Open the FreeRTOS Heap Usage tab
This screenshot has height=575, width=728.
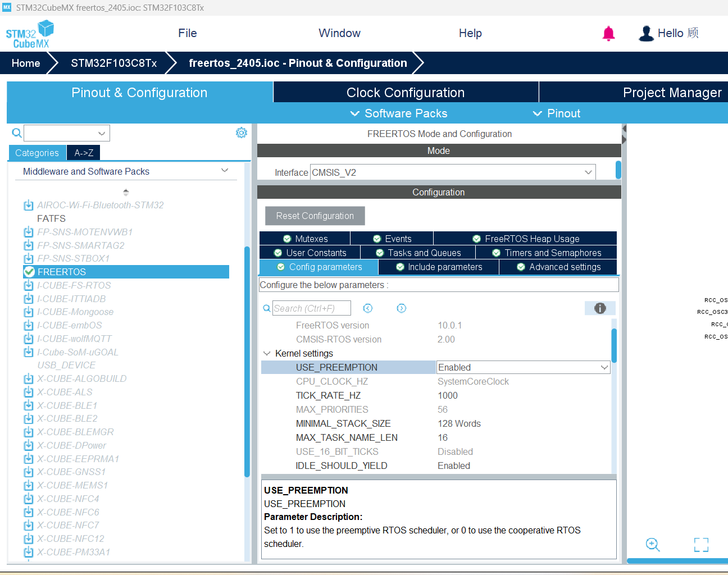(x=525, y=239)
